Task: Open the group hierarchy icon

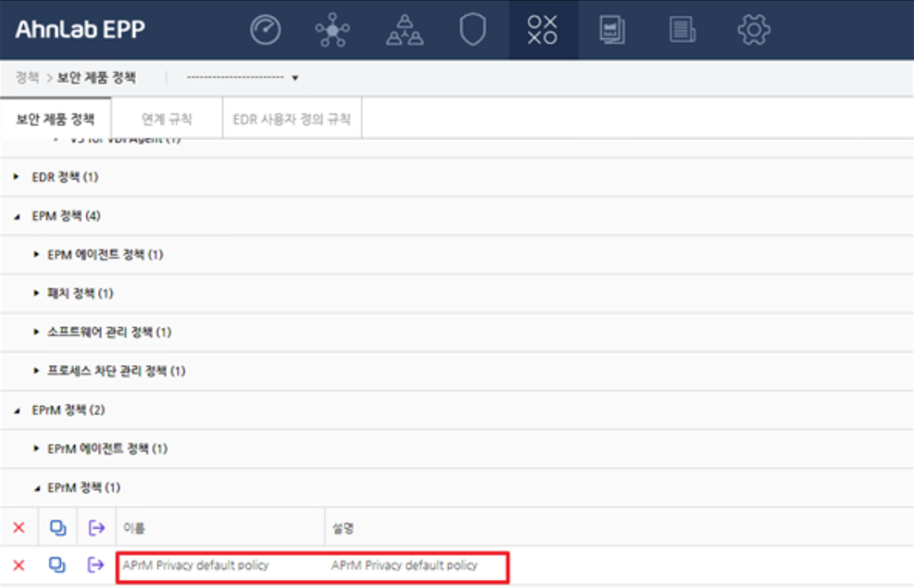Action: 404,30
